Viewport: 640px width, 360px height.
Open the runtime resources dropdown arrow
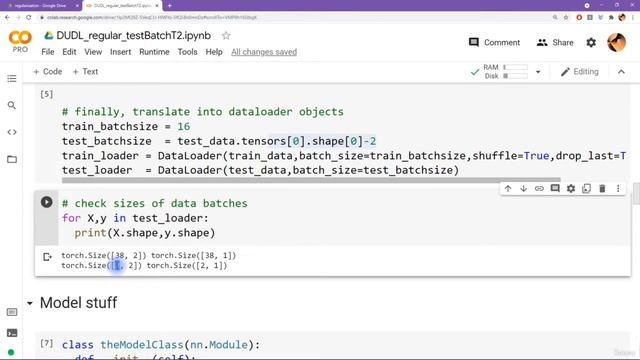click(x=538, y=72)
